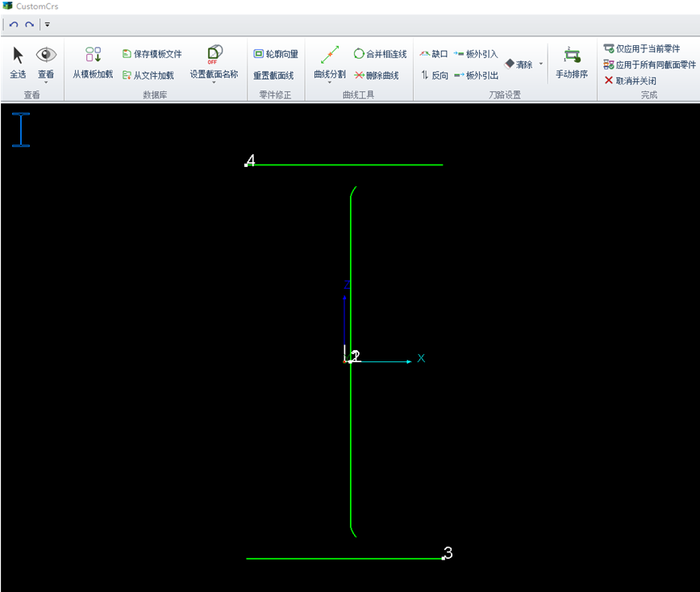This screenshot has height=592, width=700.
Task: Open the 清除 (Clear) dropdown arrow
Action: point(541,64)
